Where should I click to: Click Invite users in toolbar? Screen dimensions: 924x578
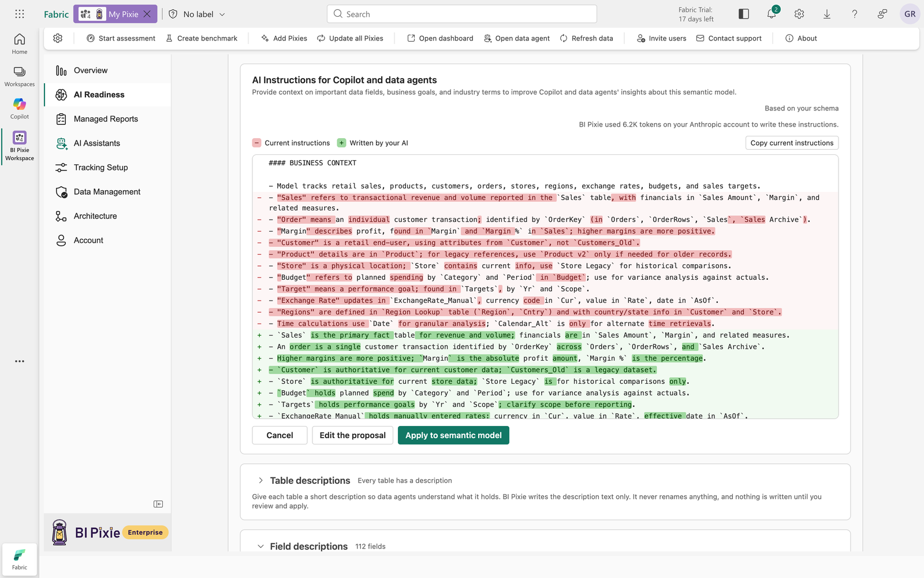662,38
